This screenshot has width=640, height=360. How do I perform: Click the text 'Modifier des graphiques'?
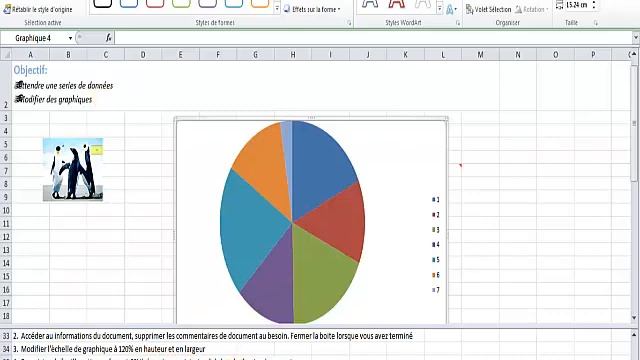(x=56, y=99)
